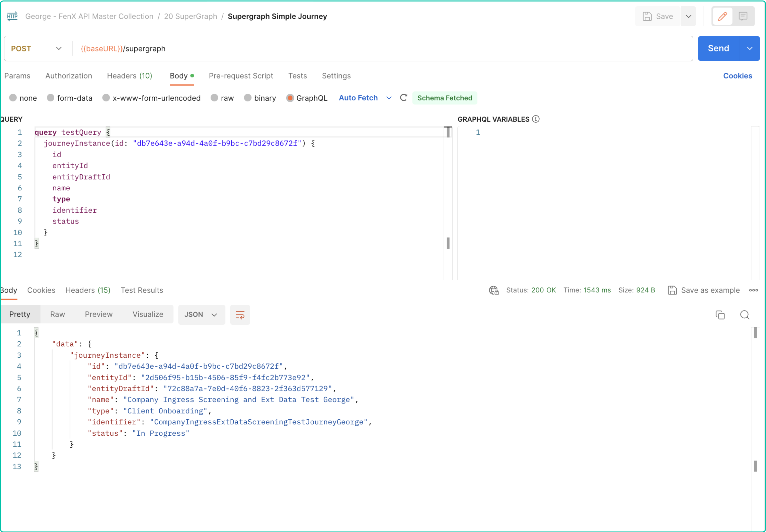766x532 pixels.
Task: Expand the Send button arrow dropdown
Action: point(750,49)
